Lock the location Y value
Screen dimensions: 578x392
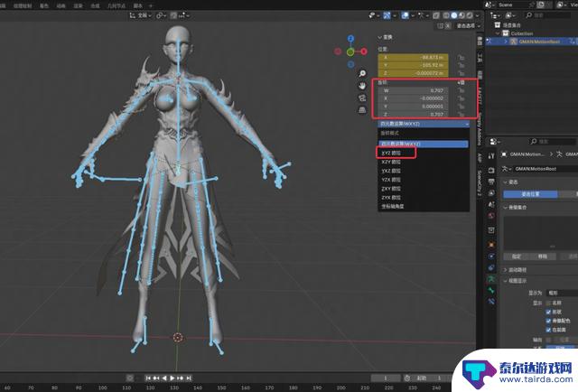point(461,66)
